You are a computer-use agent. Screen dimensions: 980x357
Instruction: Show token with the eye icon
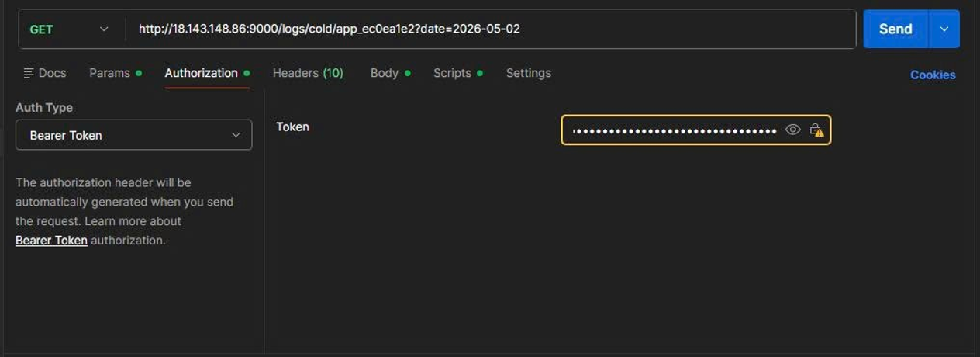[x=792, y=130]
